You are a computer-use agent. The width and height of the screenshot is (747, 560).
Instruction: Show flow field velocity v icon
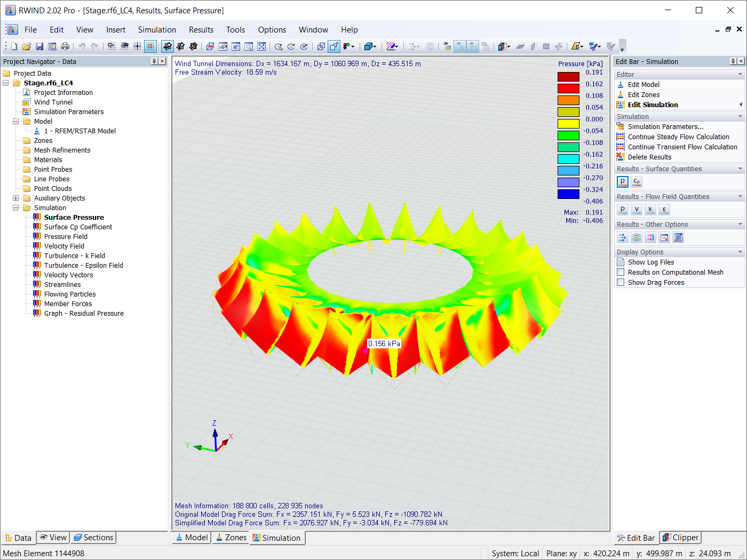pos(637,210)
